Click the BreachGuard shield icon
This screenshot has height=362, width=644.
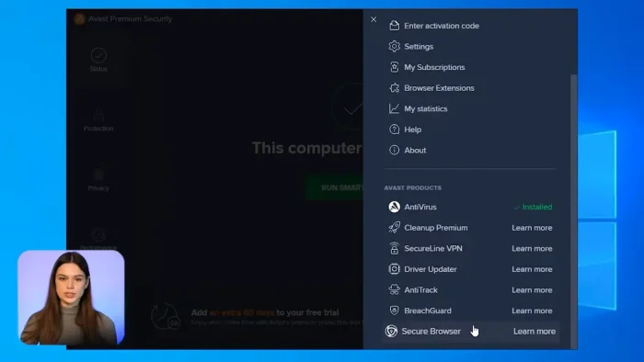[395, 311]
